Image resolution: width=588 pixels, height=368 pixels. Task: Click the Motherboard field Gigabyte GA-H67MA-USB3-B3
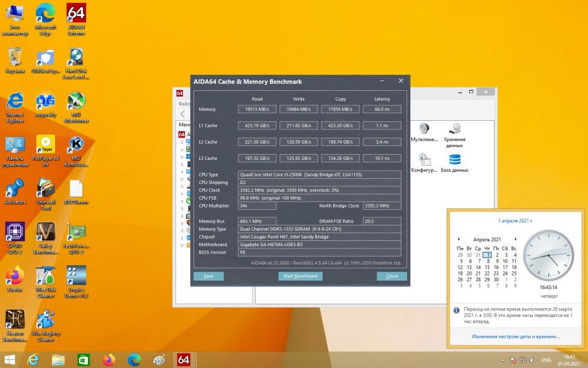click(x=319, y=244)
